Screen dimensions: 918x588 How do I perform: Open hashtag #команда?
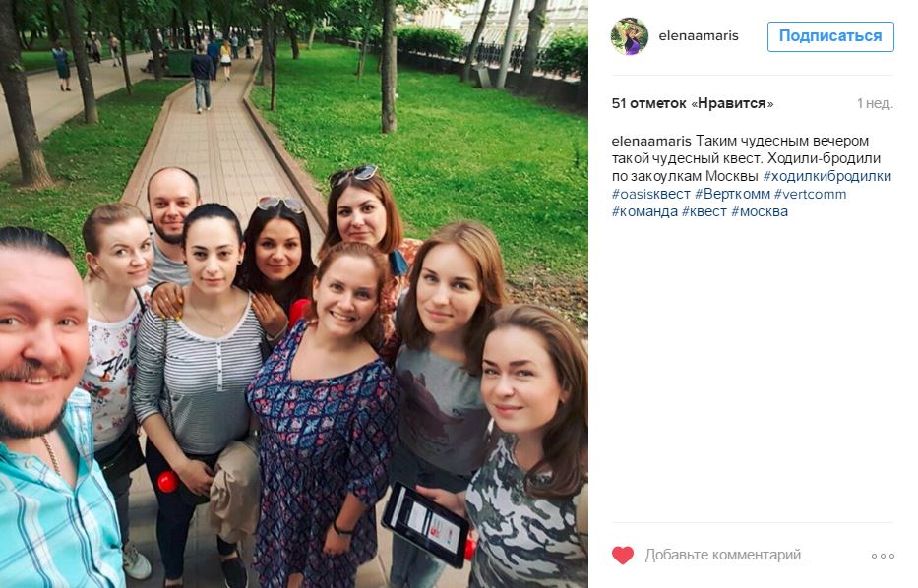[644, 211]
